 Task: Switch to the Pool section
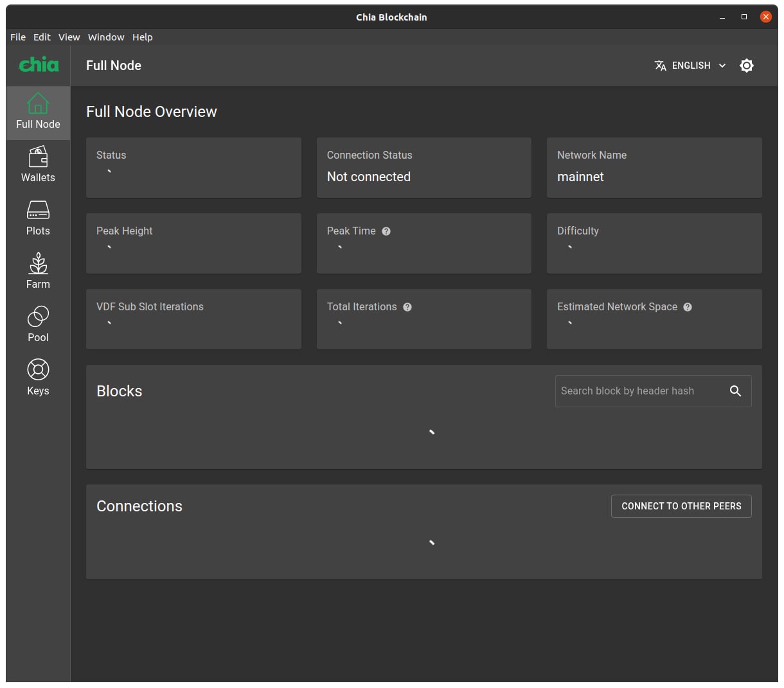38,326
